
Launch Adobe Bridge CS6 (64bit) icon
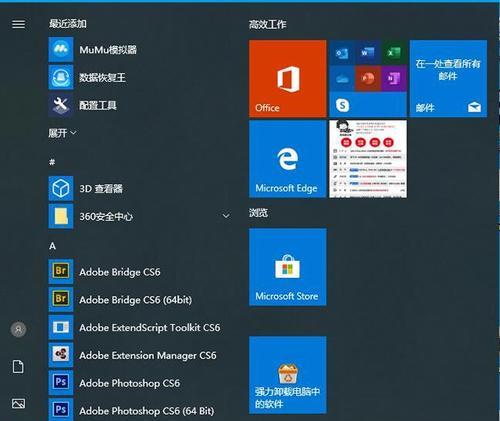[x=61, y=300]
